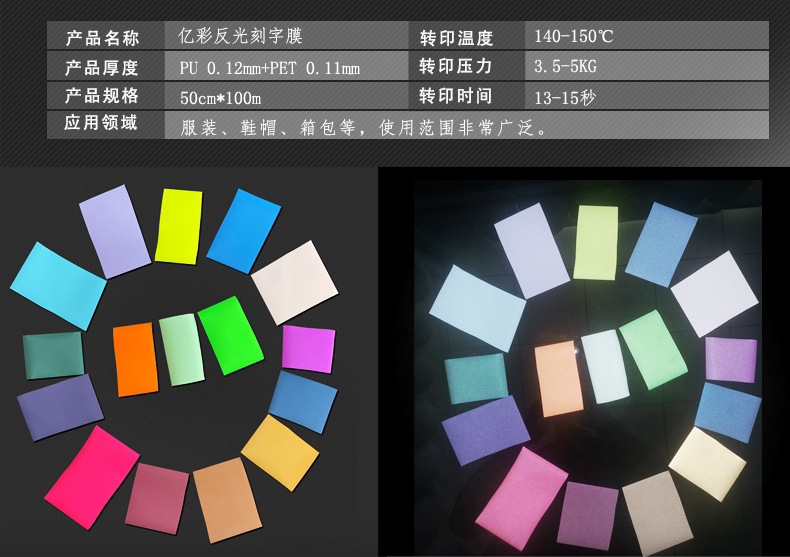Click the 转印时间 label cell
Viewport: 790px width, 557px height.
[x=467, y=96]
